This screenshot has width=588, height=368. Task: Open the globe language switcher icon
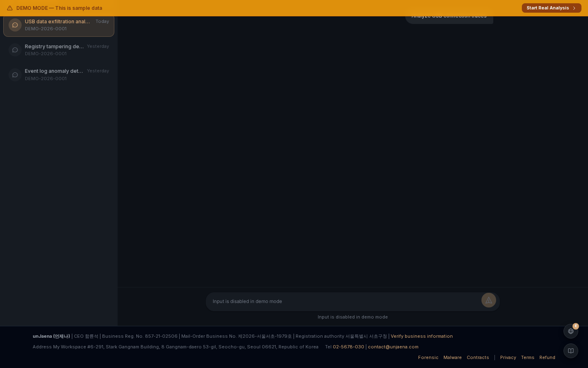pyautogui.click(x=571, y=331)
